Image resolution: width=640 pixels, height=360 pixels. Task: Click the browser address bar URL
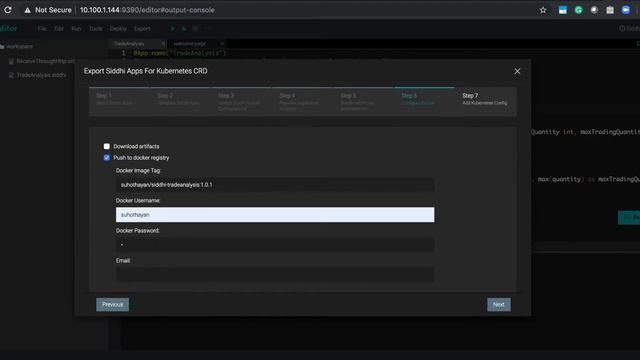coord(147,10)
